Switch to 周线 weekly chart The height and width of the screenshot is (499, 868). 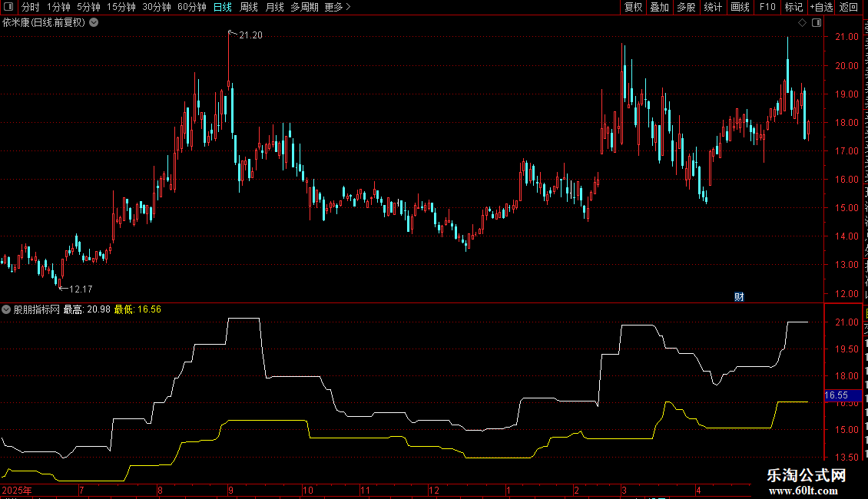pyautogui.click(x=249, y=7)
